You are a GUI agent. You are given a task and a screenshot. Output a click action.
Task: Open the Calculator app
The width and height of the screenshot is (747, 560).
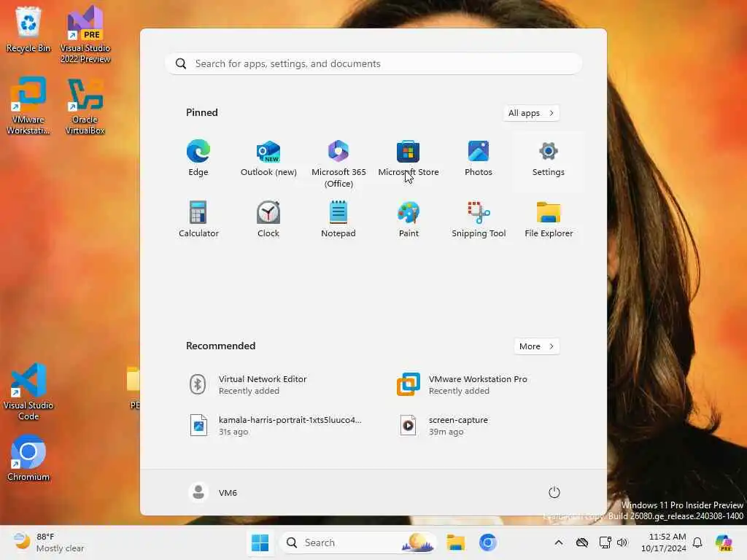click(x=198, y=219)
